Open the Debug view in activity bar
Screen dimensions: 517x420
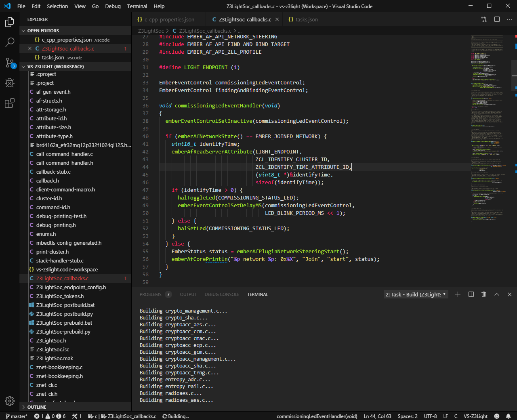[x=10, y=83]
